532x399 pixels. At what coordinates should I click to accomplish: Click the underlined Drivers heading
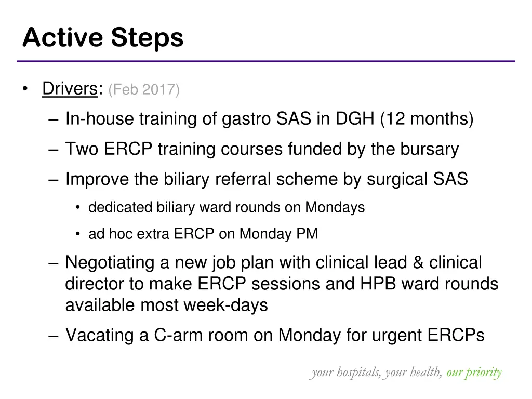click(70, 89)
